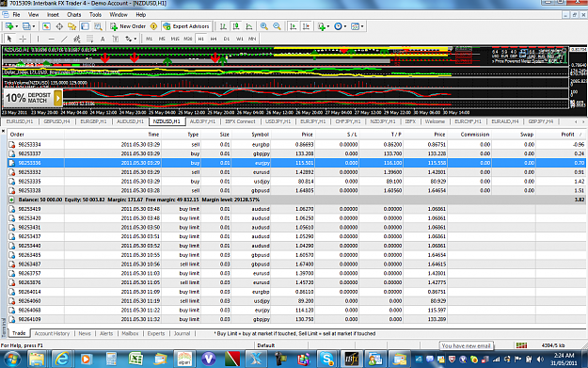Open the New Chart toolbar icon
This screenshot has width=588, height=368.
[9, 26]
